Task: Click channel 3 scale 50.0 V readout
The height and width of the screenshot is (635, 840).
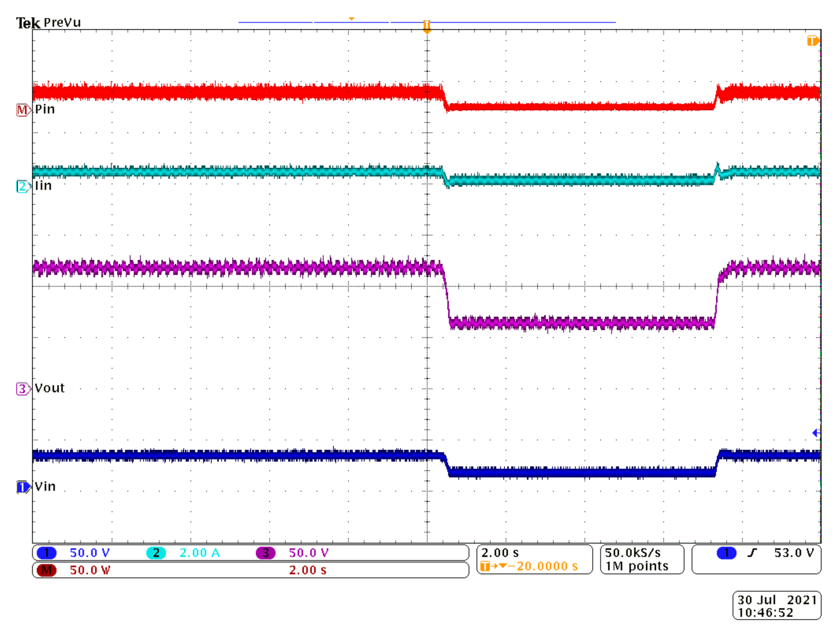Action: (309, 553)
